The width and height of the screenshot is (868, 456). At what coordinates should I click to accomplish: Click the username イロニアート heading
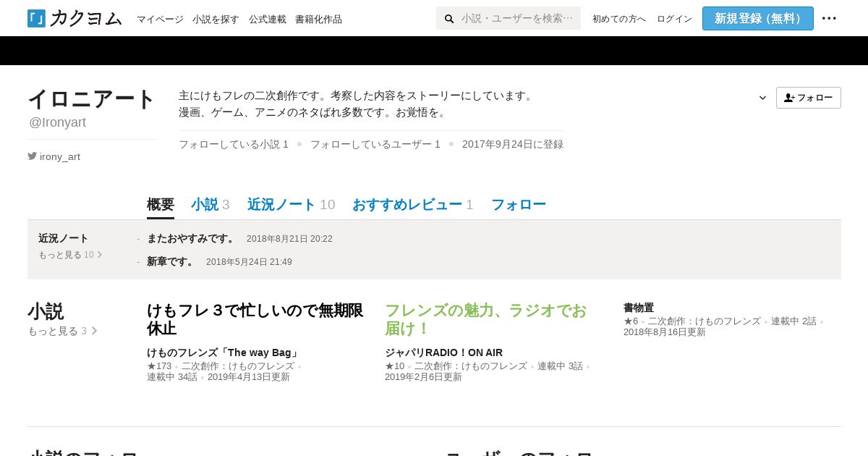point(92,99)
